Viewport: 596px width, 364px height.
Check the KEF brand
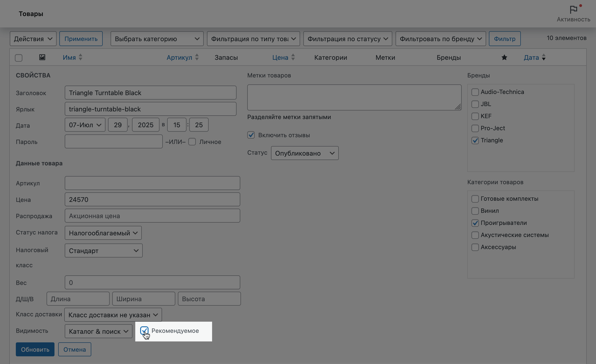475,116
